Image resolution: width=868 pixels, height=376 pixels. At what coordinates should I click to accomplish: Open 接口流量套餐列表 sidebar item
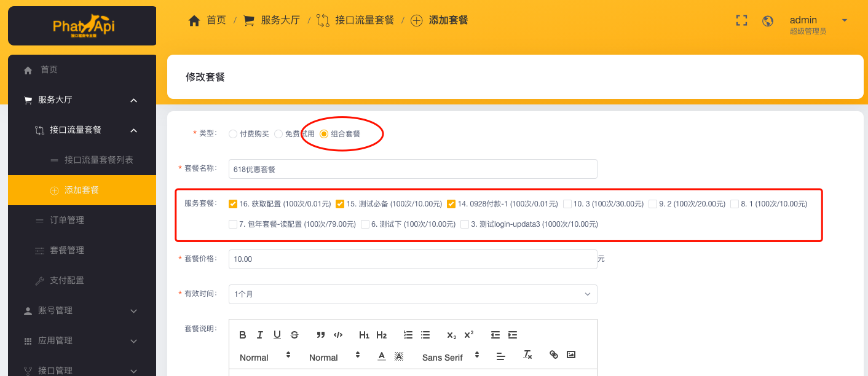tap(98, 160)
